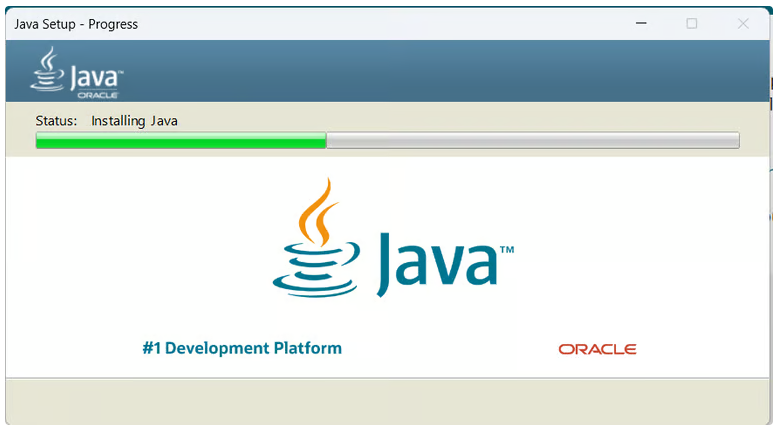Click the 'Installing Java' status text
The height and width of the screenshot is (431, 777).
pos(134,121)
